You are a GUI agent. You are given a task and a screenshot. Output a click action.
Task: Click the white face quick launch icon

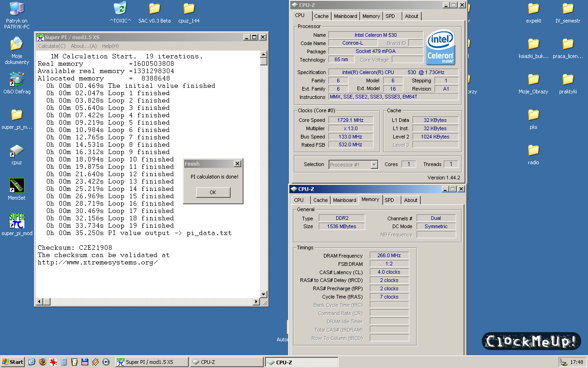point(74,362)
